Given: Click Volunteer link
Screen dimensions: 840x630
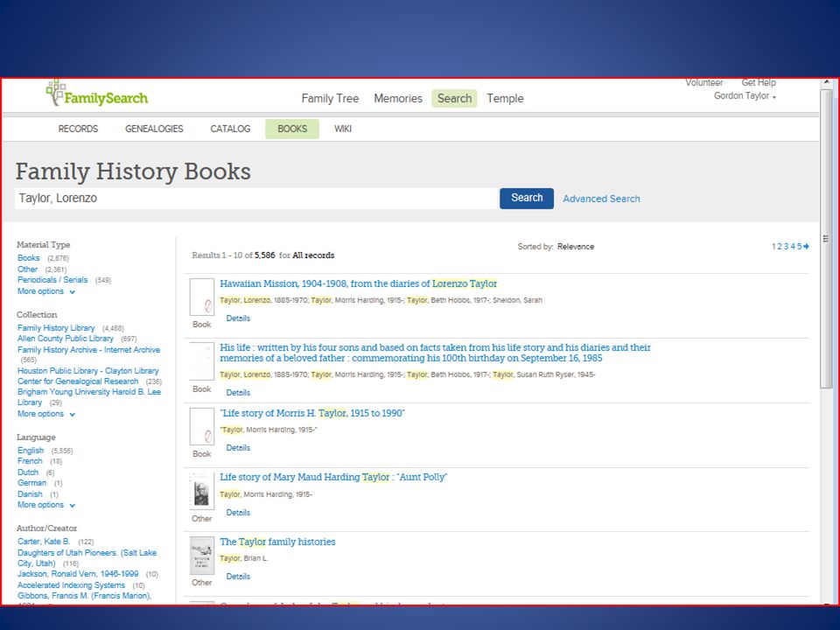Looking at the screenshot, I should pyautogui.click(x=703, y=82).
